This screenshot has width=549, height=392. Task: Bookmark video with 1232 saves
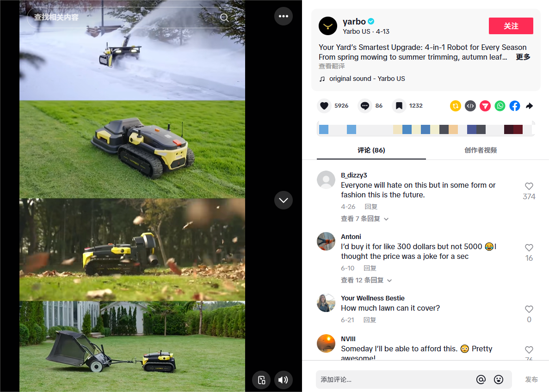(x=399, y=106)
